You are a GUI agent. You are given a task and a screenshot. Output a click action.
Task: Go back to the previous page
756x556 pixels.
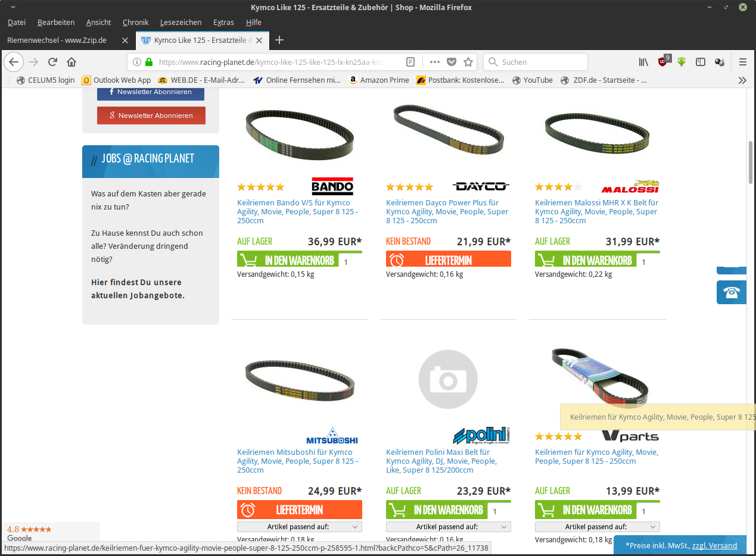click(14, 62)
